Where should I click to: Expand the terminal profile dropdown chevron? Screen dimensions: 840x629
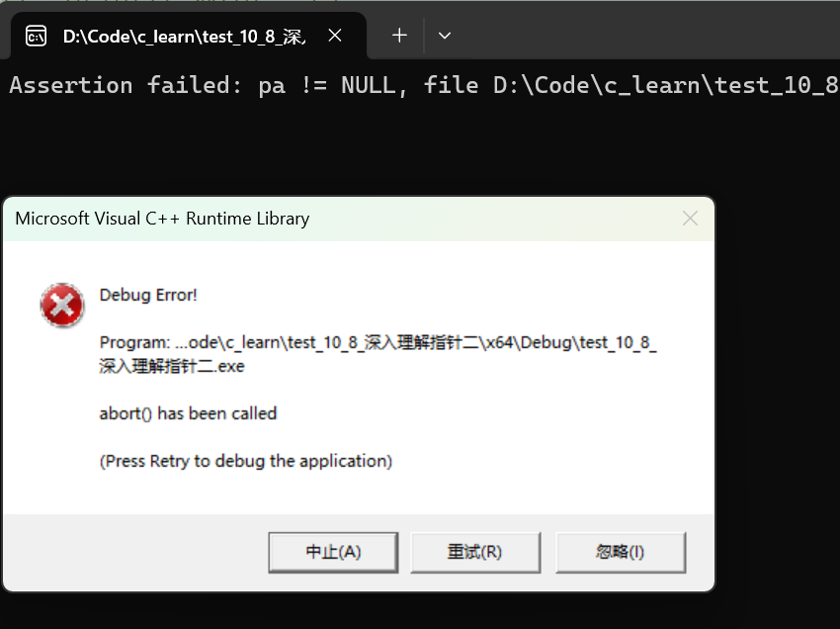tap(444, 36)
